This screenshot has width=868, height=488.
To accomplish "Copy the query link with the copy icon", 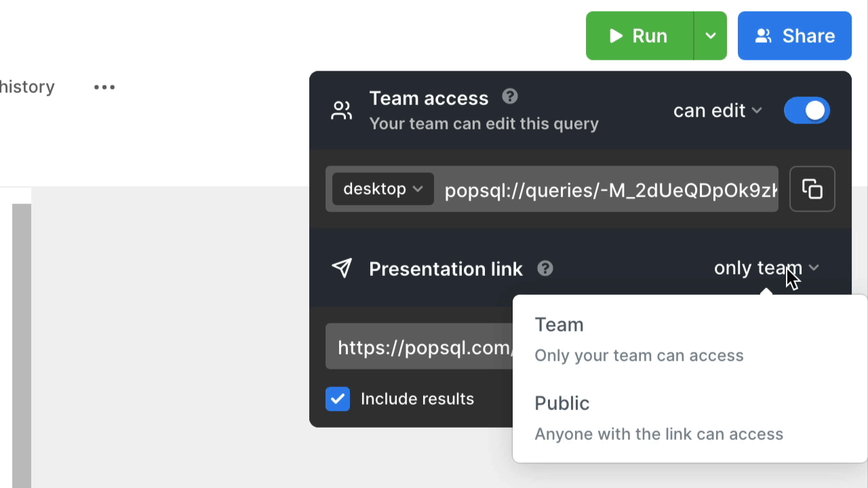I will click(x=812, y=189).
